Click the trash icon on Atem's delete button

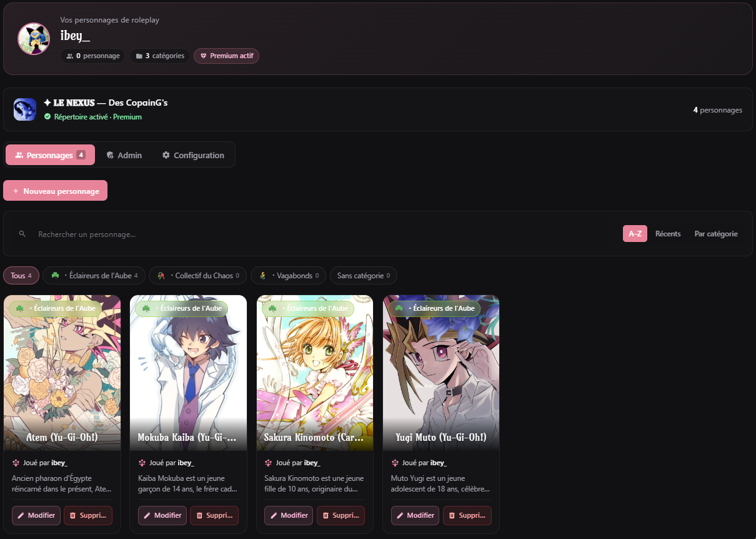click(72, 516)
